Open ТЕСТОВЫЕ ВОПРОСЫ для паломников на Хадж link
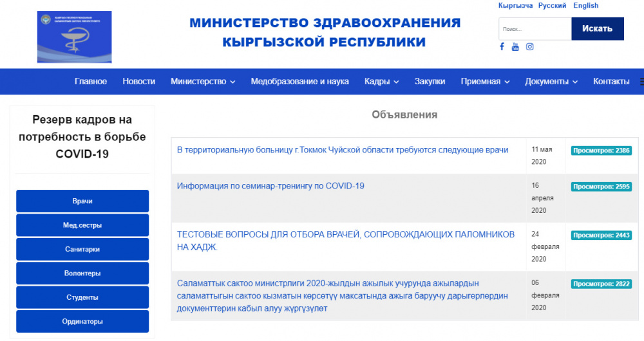 (x=345, y=241)
